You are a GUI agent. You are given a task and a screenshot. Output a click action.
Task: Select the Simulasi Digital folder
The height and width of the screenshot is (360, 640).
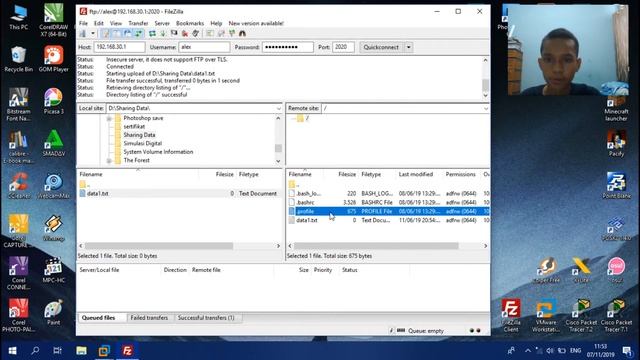pyautogui.click(x=142, y=144)
